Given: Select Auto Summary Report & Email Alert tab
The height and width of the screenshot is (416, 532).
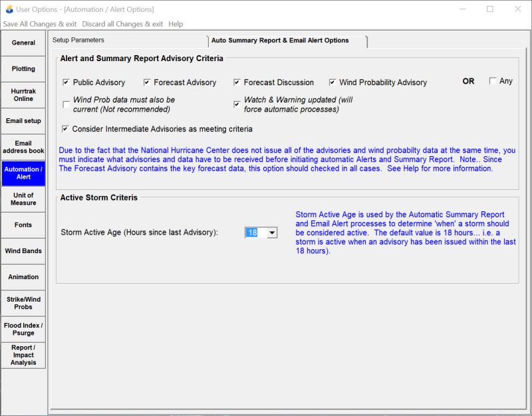Looking at the screenshot, I should 280,41.
